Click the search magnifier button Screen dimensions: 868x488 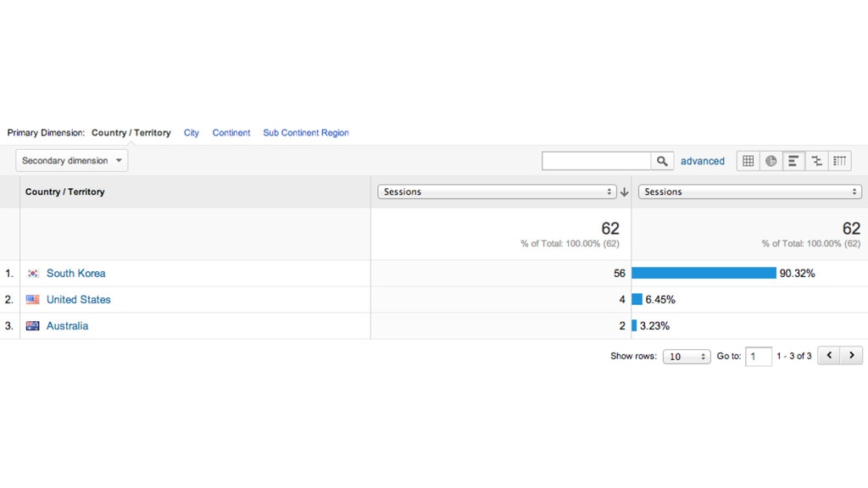pos(662,161)
